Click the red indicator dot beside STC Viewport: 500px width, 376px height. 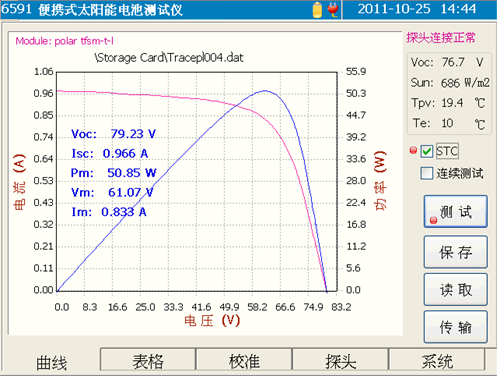click(413, 150)
